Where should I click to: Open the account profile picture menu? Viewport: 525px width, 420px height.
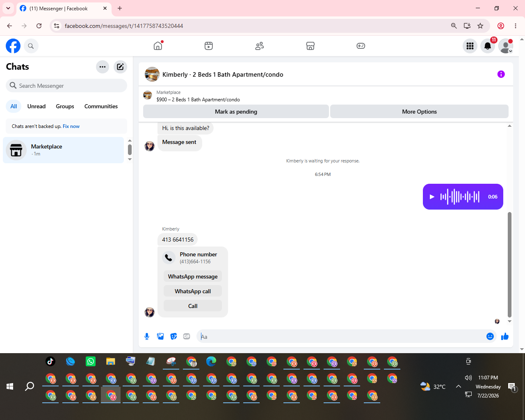[x=506, y=46]
